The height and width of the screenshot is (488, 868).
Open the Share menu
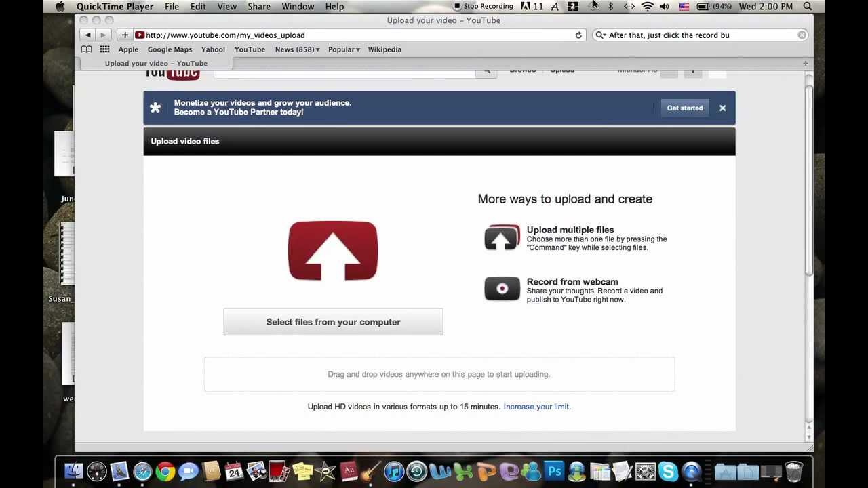[x=259, y=7]
